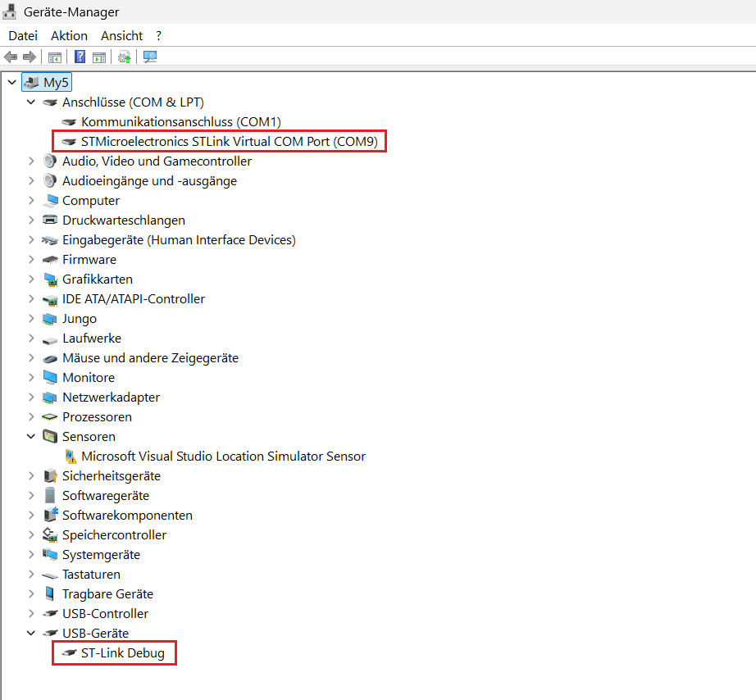The height and width of the screenshot is (700, 756).
Task: Click the Grafikkarten display adapter icon
Action: pyautogui.click(x=50, y=280)
